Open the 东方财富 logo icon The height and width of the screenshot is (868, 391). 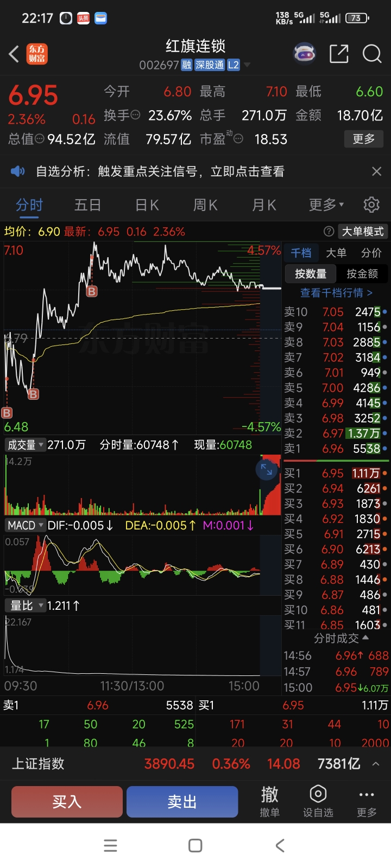[x=37, y=54]
